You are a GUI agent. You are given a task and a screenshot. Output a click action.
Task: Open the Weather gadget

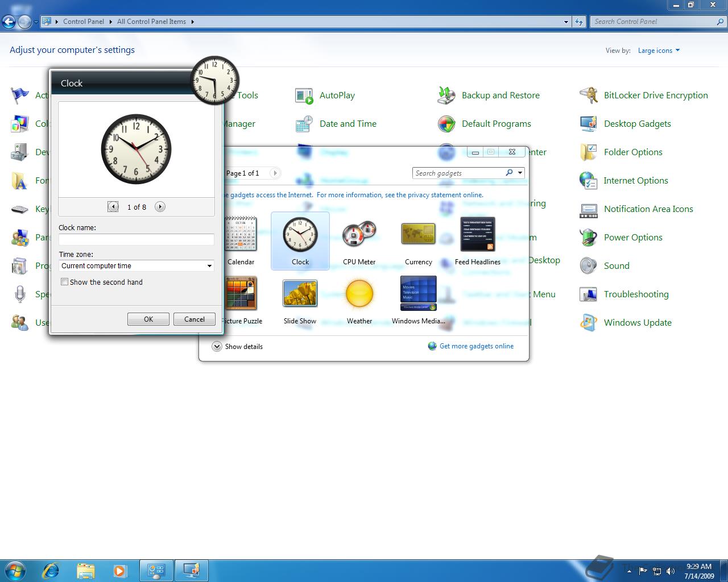359,300
